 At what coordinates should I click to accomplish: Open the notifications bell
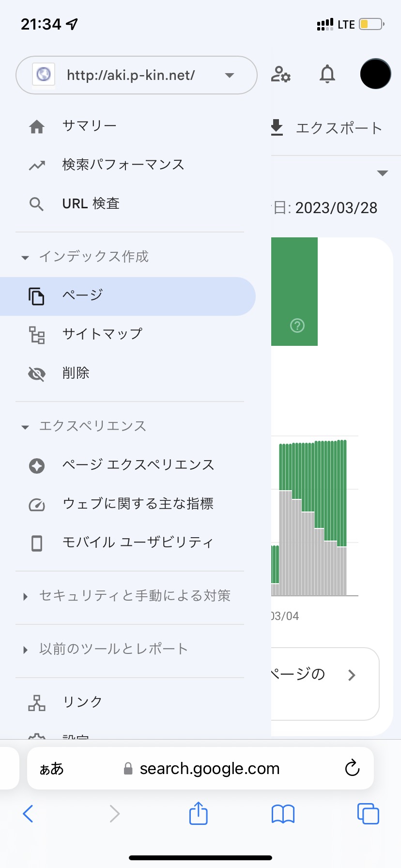(x=327, y=74)
